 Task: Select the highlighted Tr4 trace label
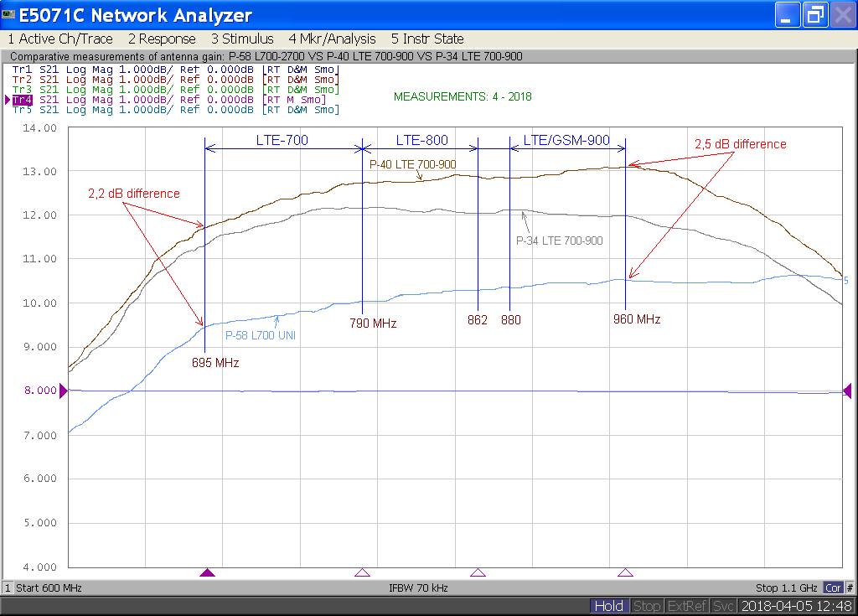pos(22,100)
